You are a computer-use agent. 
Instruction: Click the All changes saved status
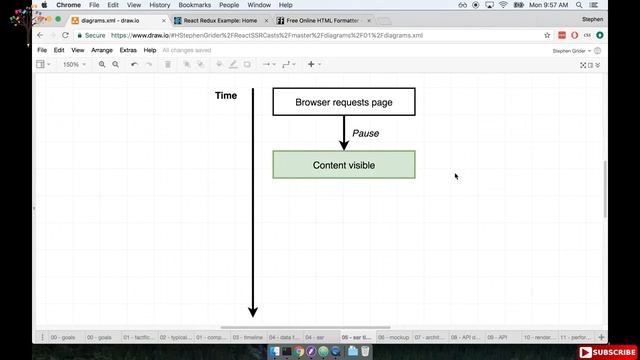tap(187, 50)
